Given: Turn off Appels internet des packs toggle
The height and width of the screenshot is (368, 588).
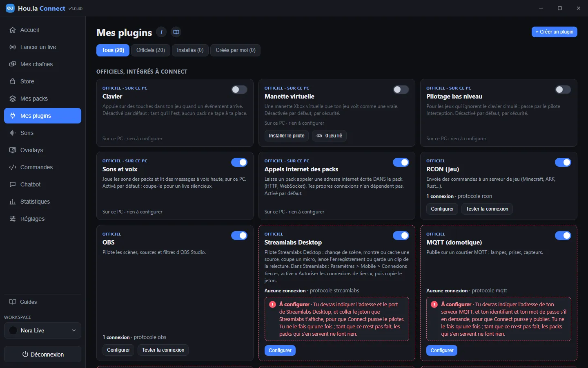Looking at the screenshot, I should [x=401, y=162].
